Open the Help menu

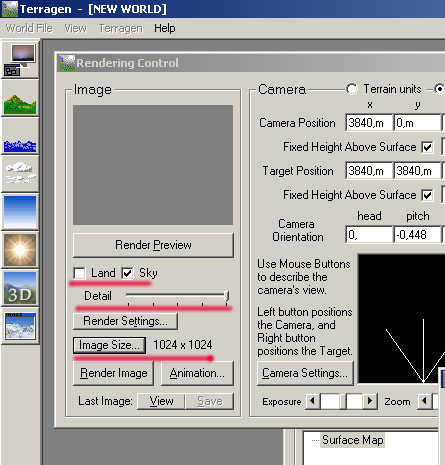click(x=165, y=28)
